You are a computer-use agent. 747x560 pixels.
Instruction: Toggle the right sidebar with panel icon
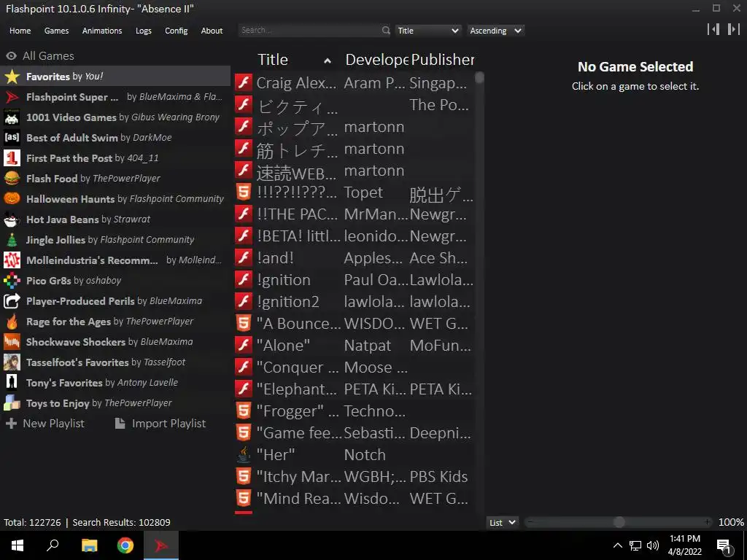click(734, 29)
